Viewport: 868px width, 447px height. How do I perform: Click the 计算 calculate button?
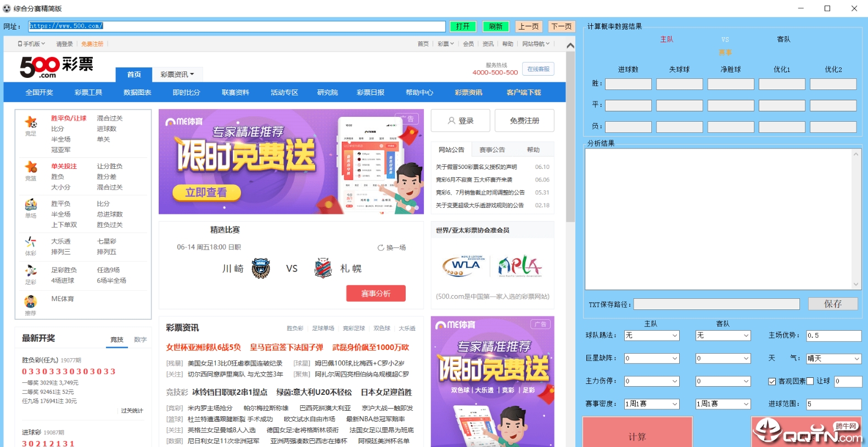(x=637, y=432)
